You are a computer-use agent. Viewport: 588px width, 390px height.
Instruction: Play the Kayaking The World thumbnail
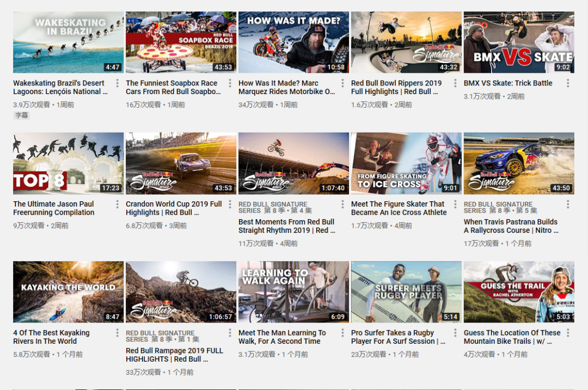(68, 292)
